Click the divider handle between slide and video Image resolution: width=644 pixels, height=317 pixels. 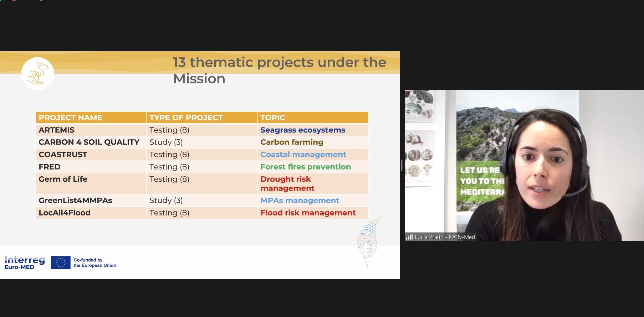pos(402,165)
